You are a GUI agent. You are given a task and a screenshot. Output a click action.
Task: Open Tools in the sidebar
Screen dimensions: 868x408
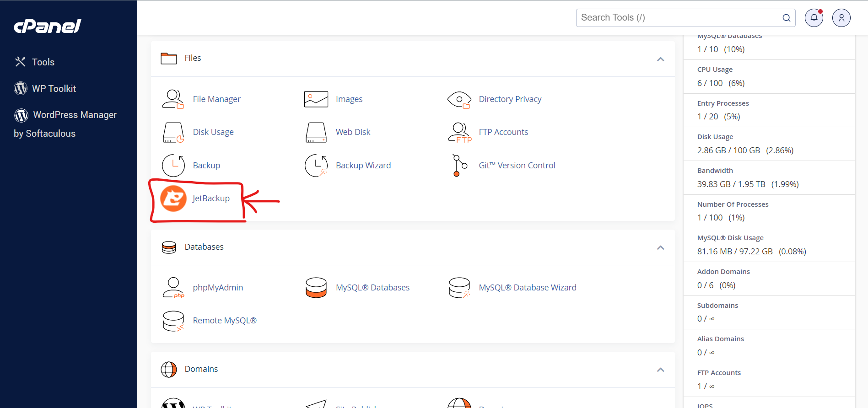(43, 62)
